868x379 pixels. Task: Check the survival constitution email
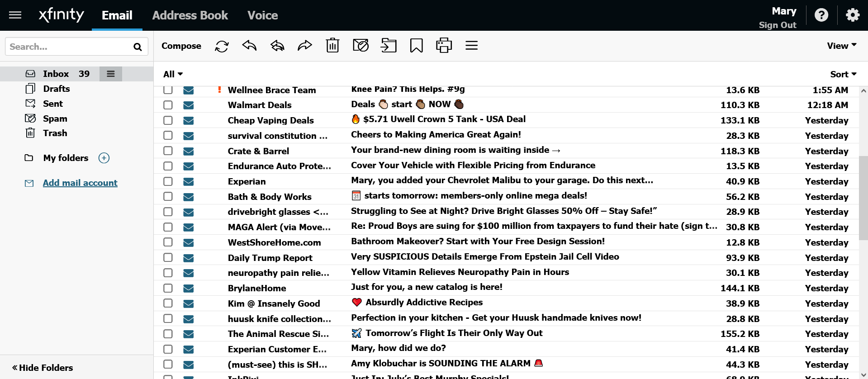[168, 135]
